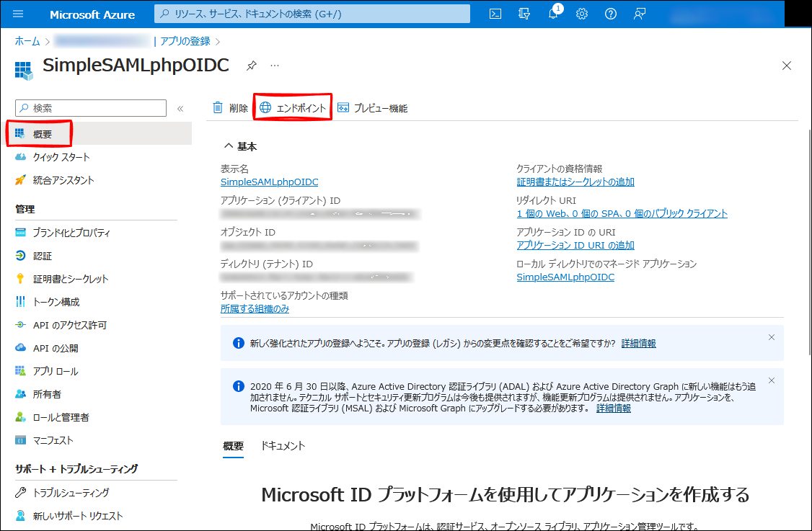Go to ホーム in the breadcrumb
Viewport: 812px width, 531px height.
pyautogui.click(x=27, y=41)
